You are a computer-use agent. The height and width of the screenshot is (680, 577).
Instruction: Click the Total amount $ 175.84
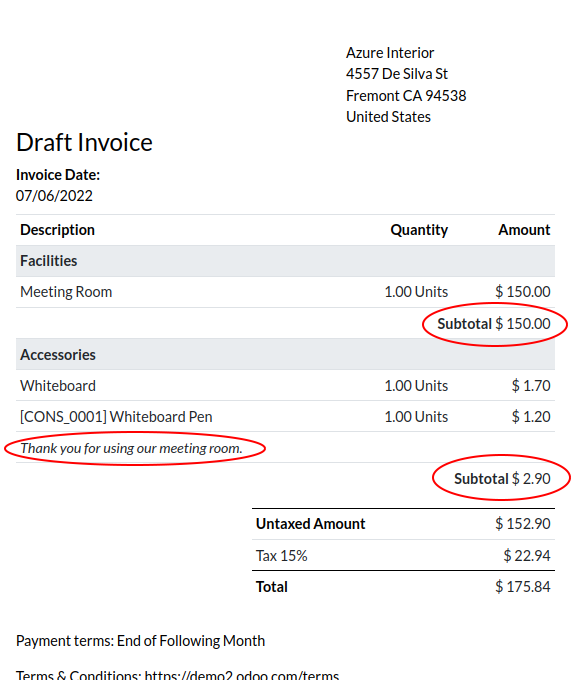pos(523,587)
